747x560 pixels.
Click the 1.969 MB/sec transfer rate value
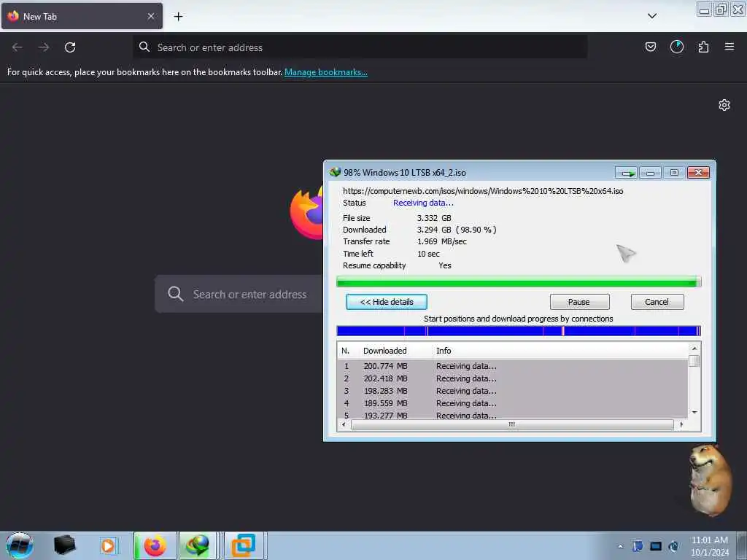click(441, 241)
